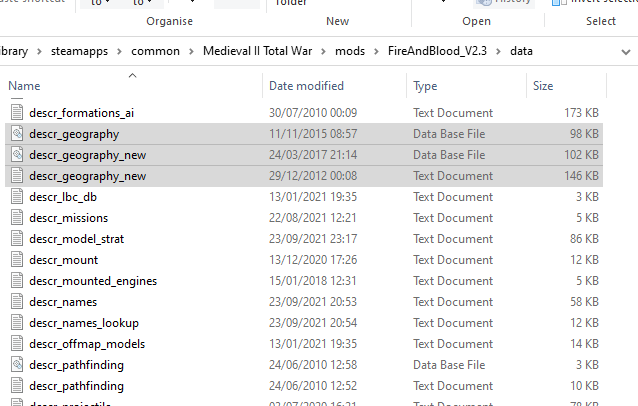The width and height of the screenshot is (638, 406).
Task: Navigate to FireAndBlood_V2.3 breadcrumb
Action: [x=437, y=51]
